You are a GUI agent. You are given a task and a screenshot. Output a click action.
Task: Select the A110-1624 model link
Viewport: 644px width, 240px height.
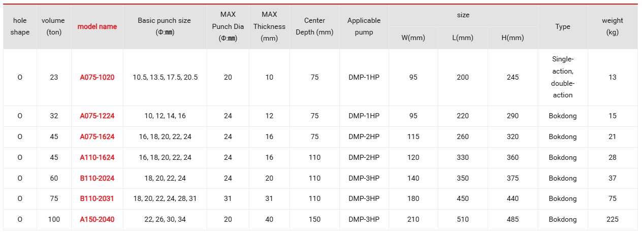[x=97, y=157]
